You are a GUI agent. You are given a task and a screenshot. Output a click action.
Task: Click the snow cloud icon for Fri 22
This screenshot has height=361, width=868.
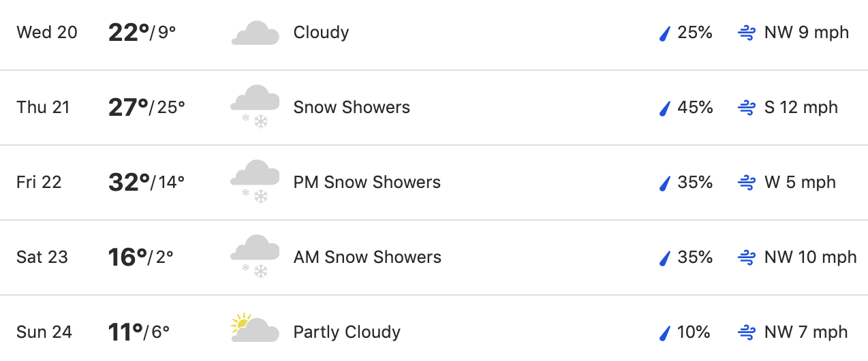255,182
